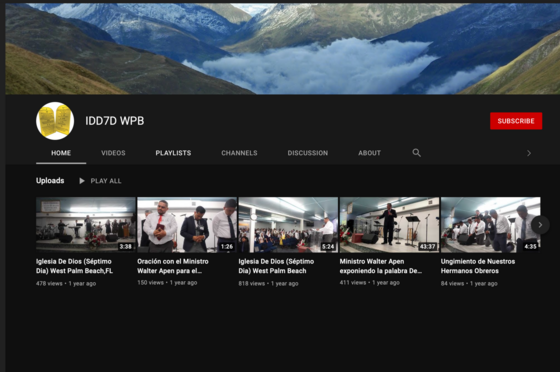Click the Uploads section heading
The width and height of the screenshot is (560, 372).
[x=50, y=181]
